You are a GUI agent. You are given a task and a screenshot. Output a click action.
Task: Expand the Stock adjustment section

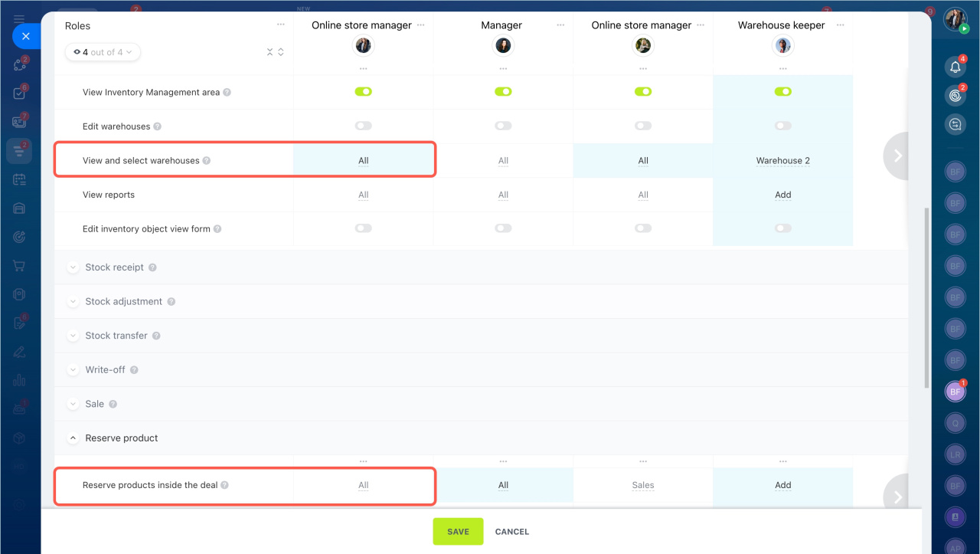[x=73, y=302]
